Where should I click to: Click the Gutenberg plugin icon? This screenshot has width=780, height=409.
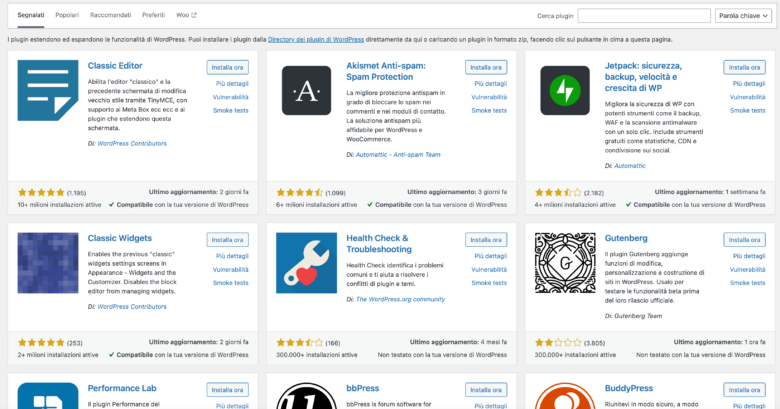[x=564, y=263]
